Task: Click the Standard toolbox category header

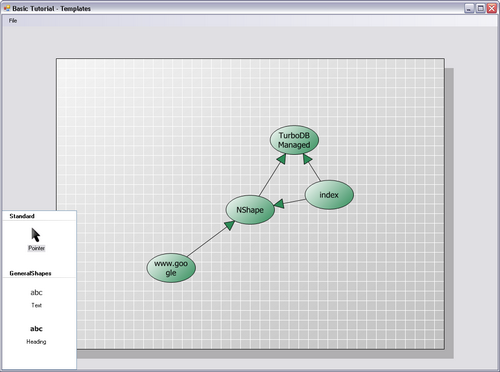Action: pyautogui.click(x=22, y=216)
